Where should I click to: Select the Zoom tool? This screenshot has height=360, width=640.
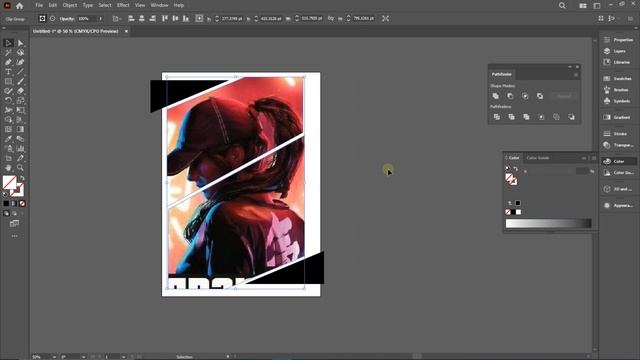(x=20, y=168)
